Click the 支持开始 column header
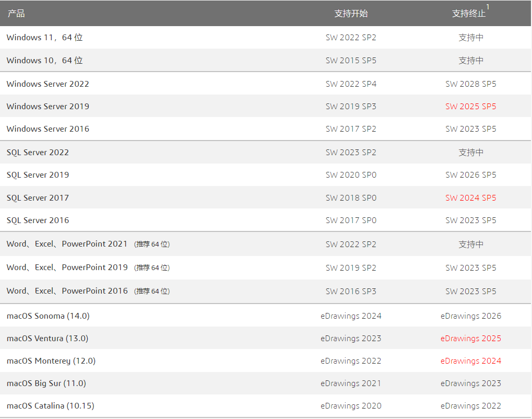 pos(351,14)
